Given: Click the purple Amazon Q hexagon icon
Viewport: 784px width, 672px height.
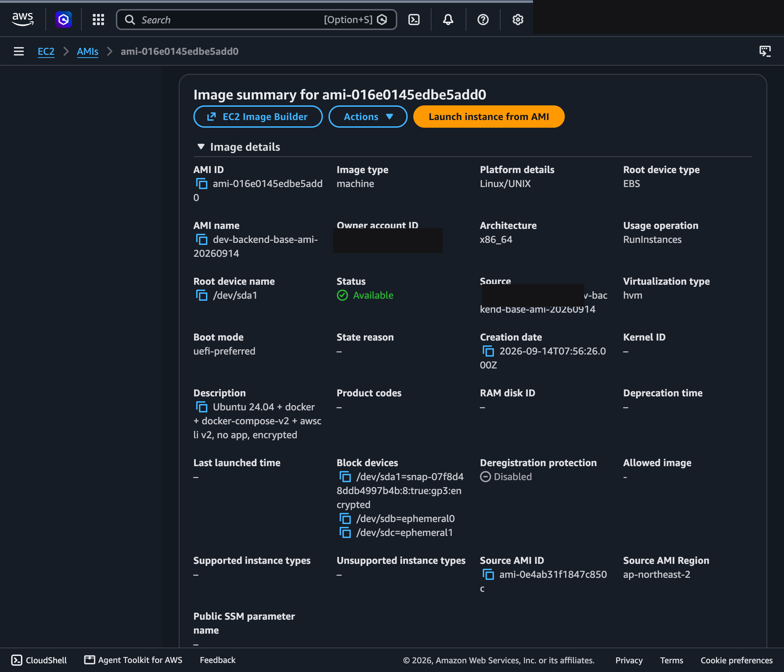Looking at the screenshot, I should 64,19.
